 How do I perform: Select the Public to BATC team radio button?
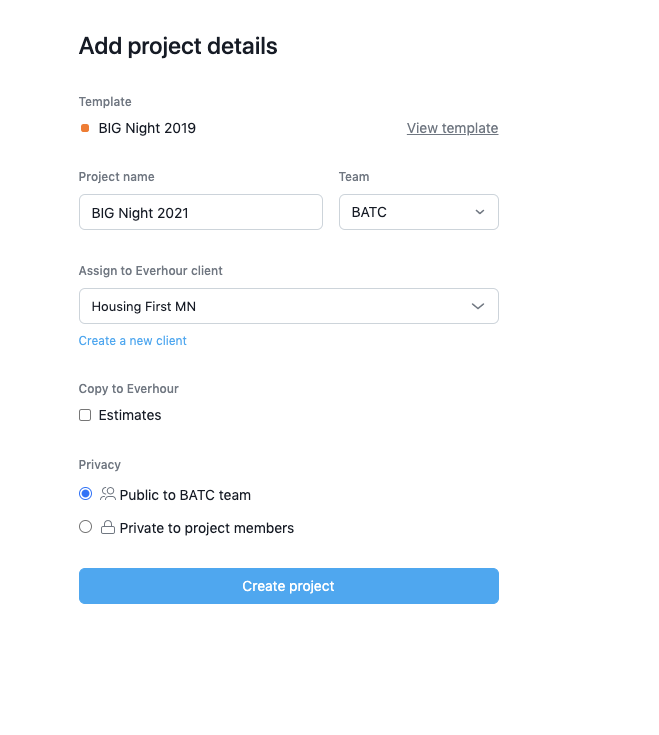tap(85, 494)
